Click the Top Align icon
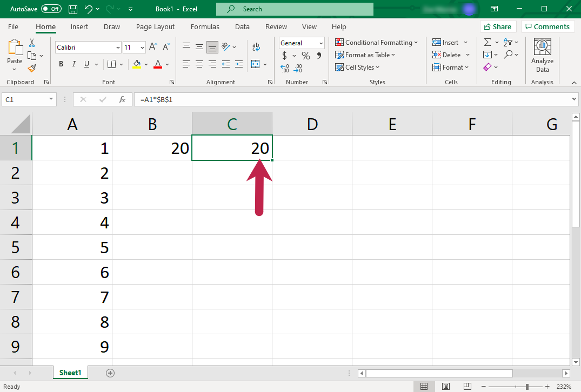The height and width of the screenshot is (392, 581). point(186,46)
